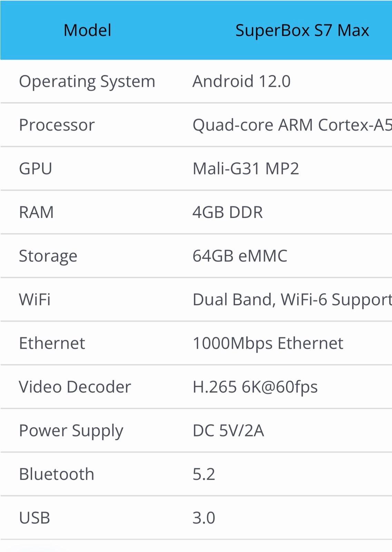The width and height of the screenshot is (392, 552).
Task: Select the RAM row label
Action: pos(36,212)
